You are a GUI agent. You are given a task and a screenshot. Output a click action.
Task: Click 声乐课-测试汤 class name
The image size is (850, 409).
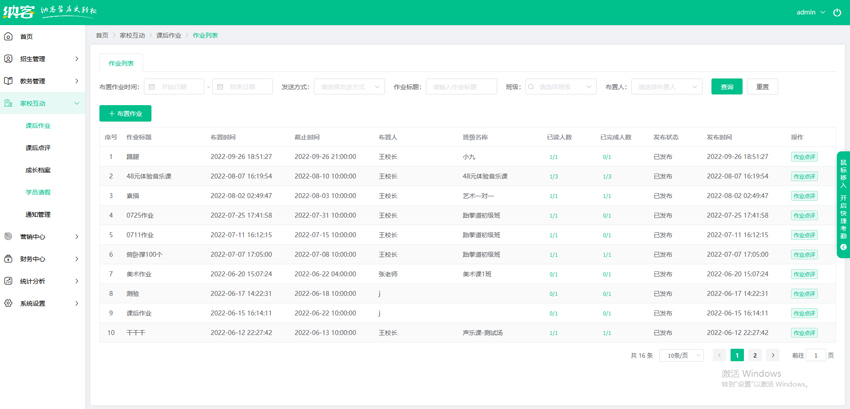[482, 333]
